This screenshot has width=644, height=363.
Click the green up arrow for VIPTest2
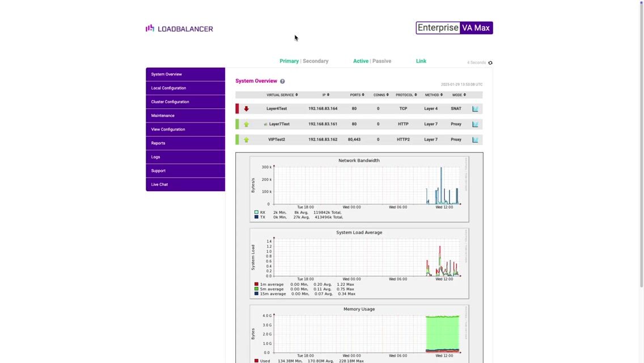tap(246, 140)
